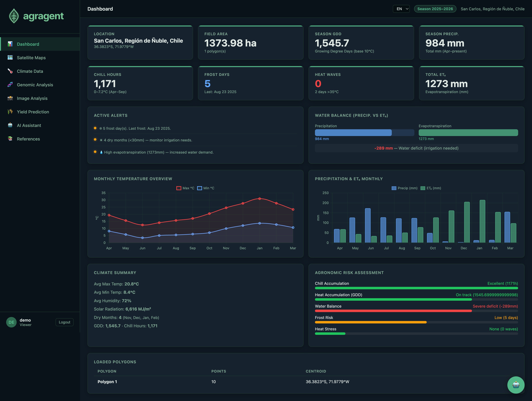Image resolution: width=532 pixels, height=401 pixels.
Task: Open the AI Assistant
Action: tap(29, 125)
